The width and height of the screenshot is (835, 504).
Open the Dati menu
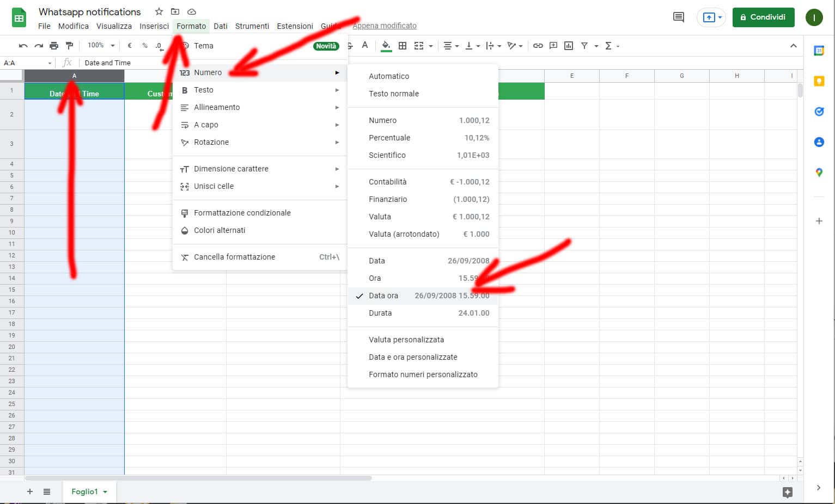(220, 26)
